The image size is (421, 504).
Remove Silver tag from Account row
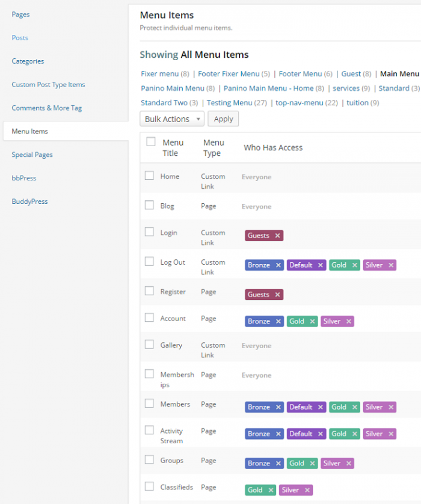coord(349,321)
